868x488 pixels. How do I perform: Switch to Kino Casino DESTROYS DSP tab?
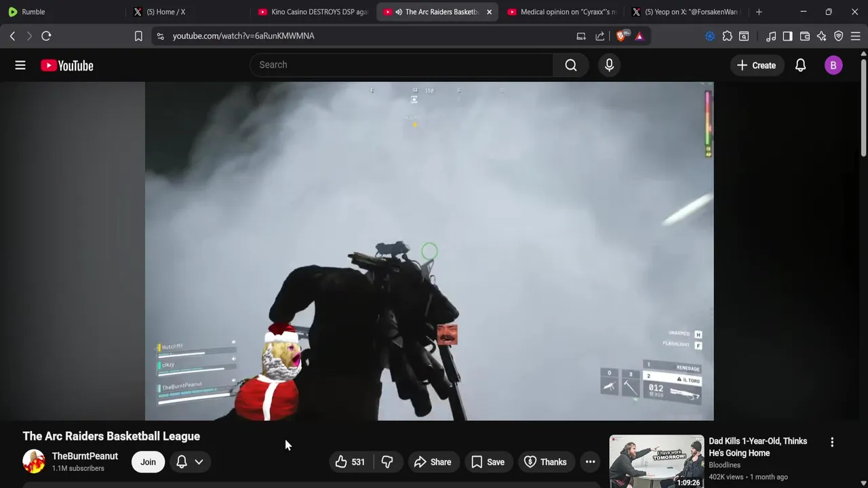click(x=312, y=12)
